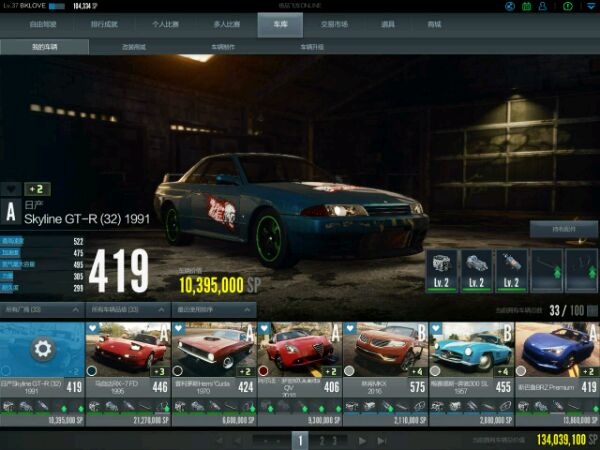600x450 pixels.
Task: Click the next page arrow
Action: (362, 441)
